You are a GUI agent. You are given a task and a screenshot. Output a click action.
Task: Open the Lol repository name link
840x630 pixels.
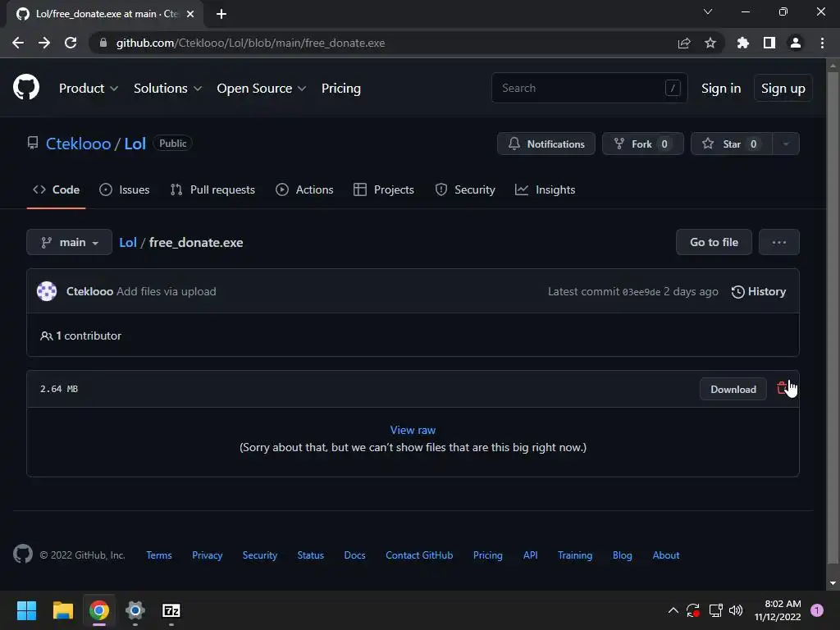click(x=135, y=144)
